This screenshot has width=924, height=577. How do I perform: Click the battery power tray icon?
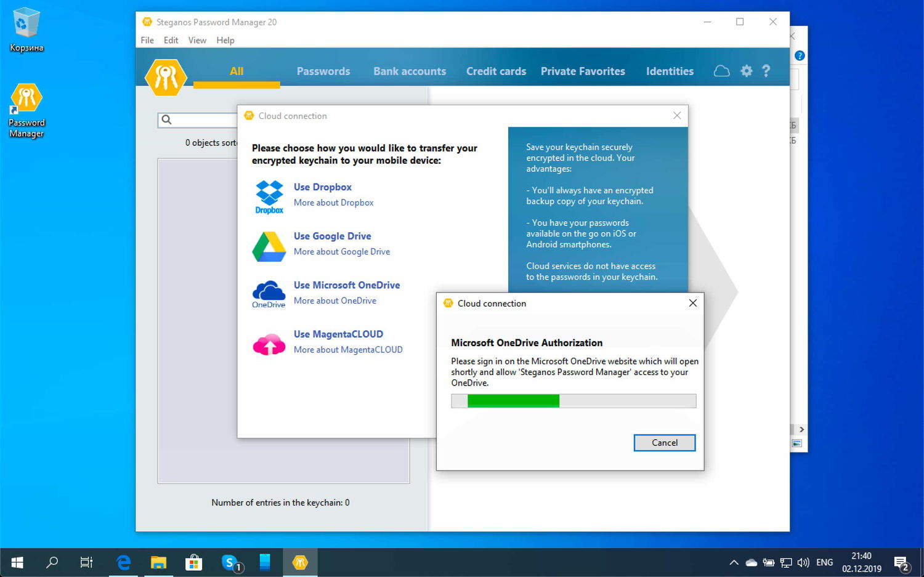[x=769, y=562]
